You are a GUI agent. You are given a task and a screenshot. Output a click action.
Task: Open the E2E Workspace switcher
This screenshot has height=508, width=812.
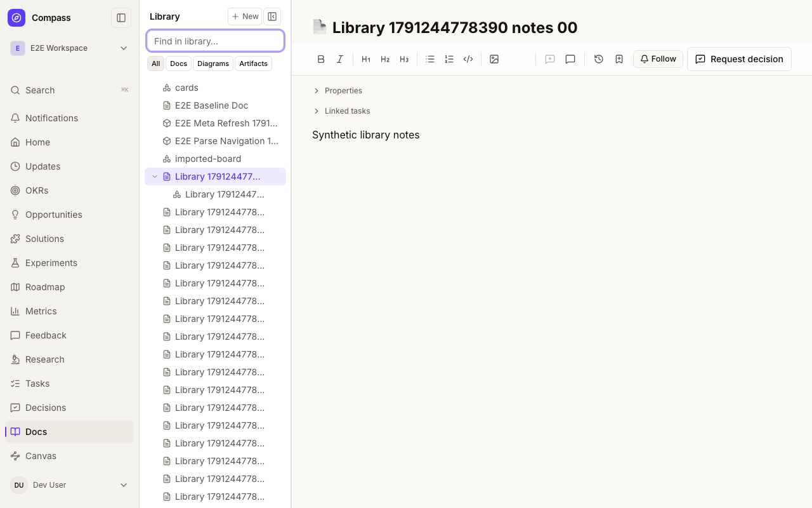[70, 48]
